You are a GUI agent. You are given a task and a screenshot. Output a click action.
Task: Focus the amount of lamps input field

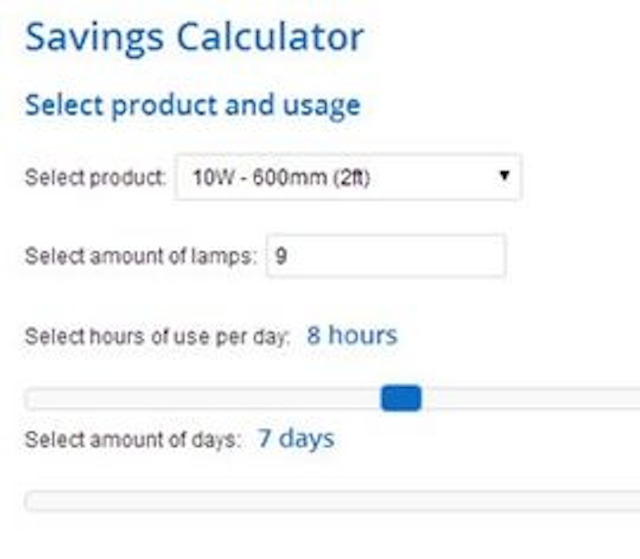pyautogui.click(x=386, y=256)
